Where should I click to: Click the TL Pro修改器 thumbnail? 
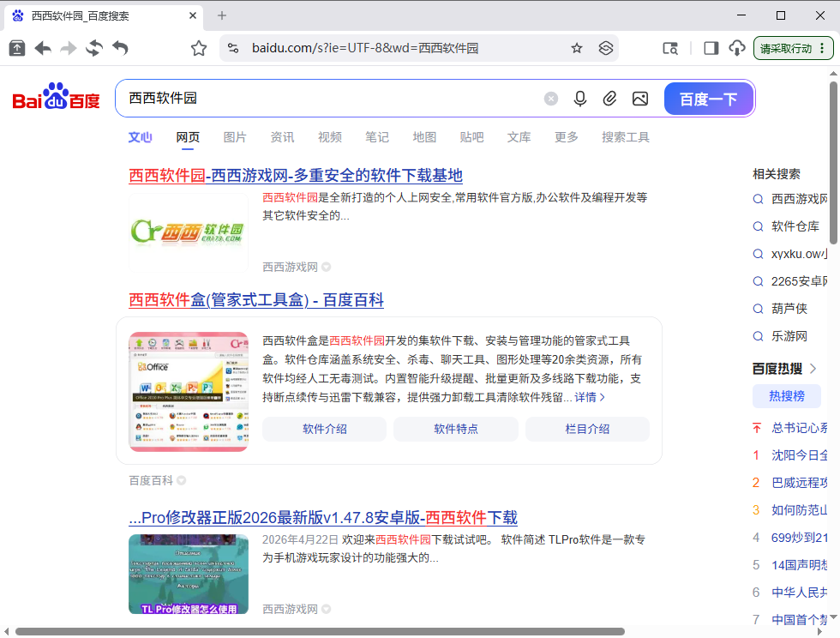(188, 575)
